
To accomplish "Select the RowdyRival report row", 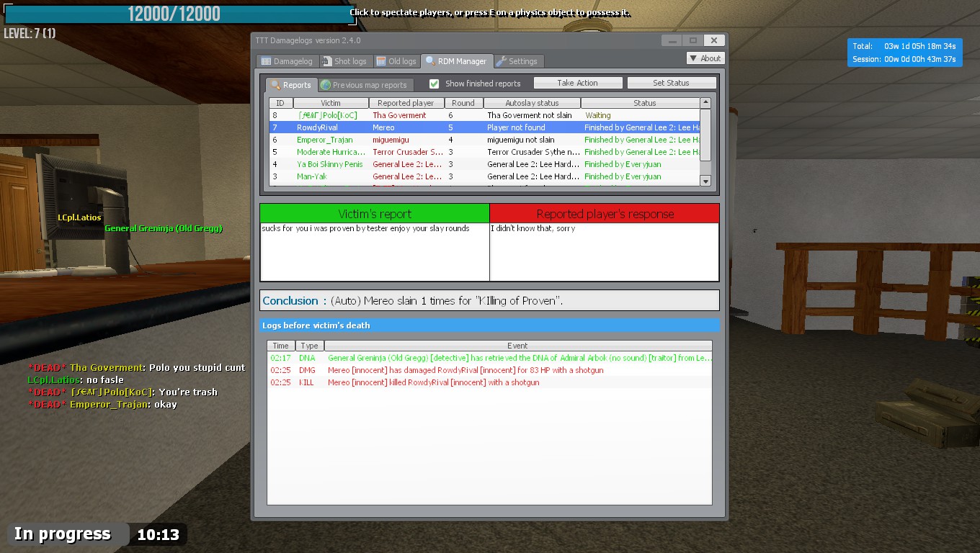I will 485,127.
